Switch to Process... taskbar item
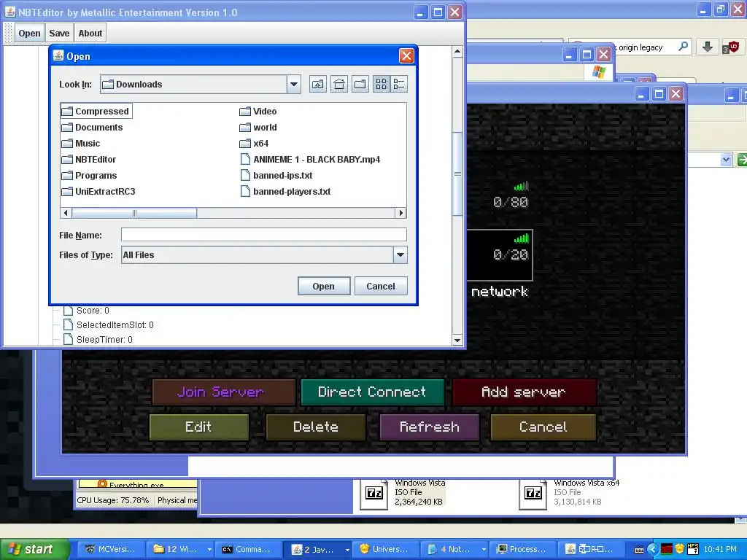747x560 pixels. pyautogui.click(x=522, y=550)
